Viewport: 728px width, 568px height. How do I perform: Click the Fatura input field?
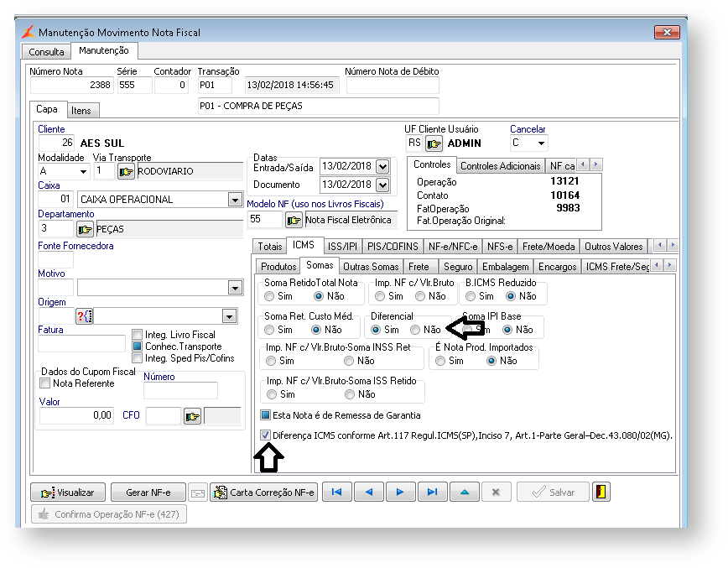[81, 343]
